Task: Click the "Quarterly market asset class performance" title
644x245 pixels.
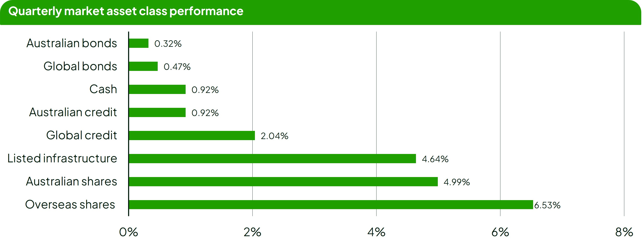Action: click(126, 11)
